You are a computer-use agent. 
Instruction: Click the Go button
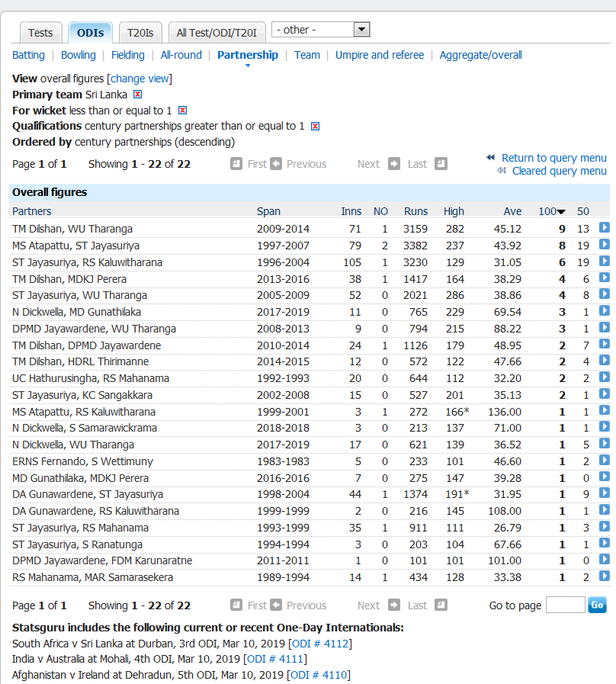[x=597, y=605]
